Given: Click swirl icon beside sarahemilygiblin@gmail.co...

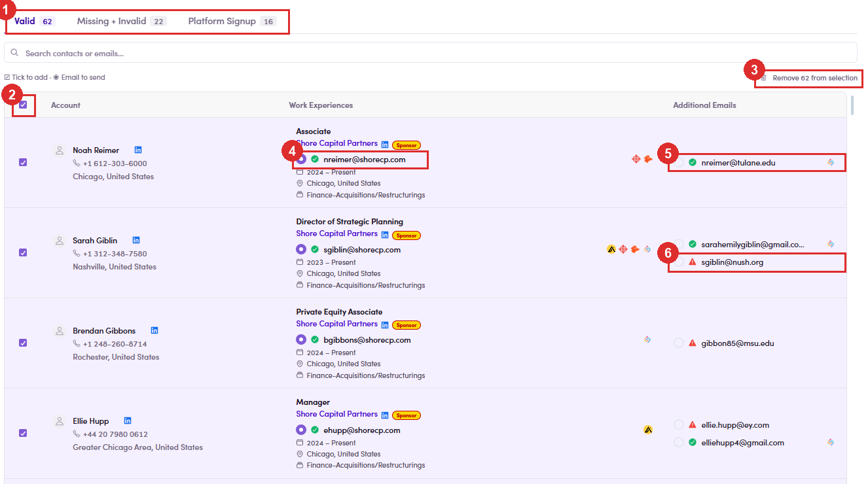Looking at the screenshot, I should tap(831, 244).
